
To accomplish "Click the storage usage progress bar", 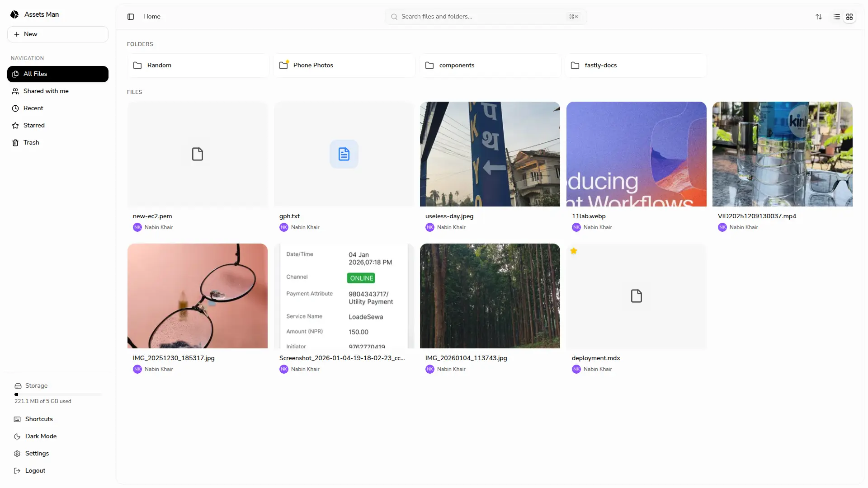I will [x=58, y=394].
